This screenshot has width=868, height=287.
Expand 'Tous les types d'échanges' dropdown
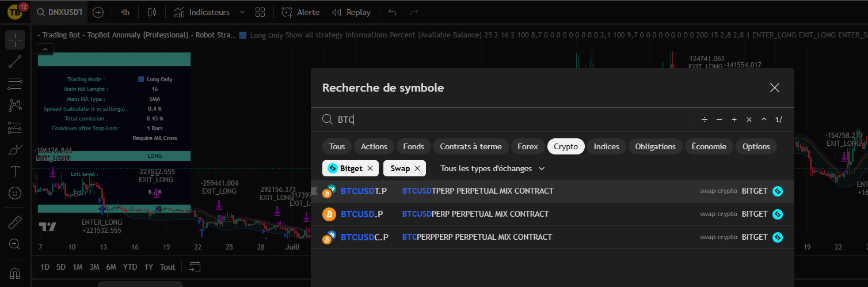pos(492,168)
